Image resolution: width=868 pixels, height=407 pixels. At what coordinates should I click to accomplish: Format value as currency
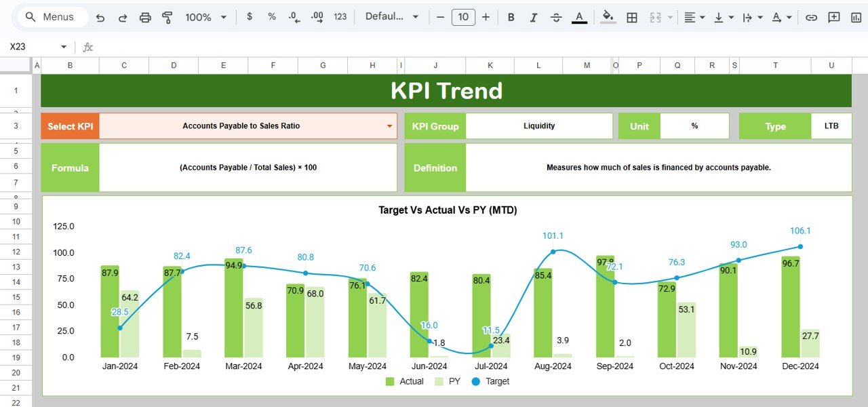249,17
